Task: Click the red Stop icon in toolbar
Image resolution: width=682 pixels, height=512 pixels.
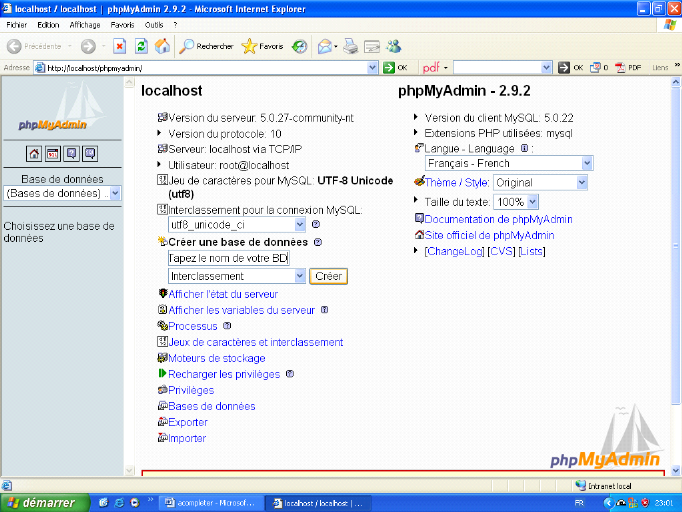Action: (x=120, y=46)
